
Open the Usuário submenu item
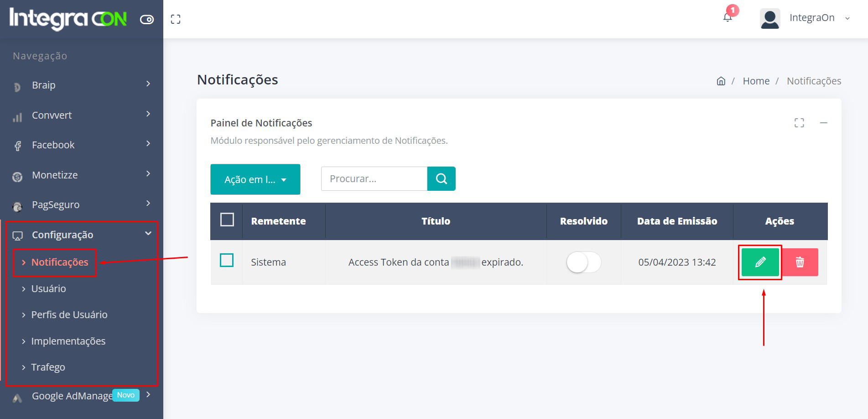48,288
